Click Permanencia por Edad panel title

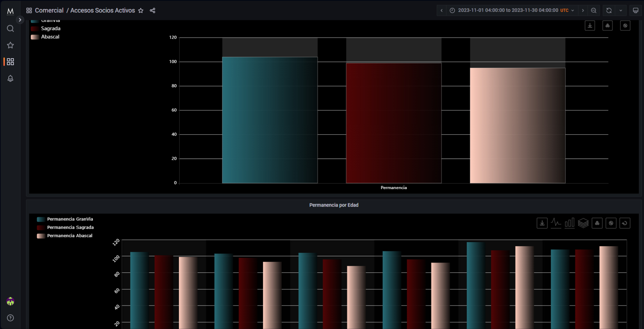click(x=334, y=205)
